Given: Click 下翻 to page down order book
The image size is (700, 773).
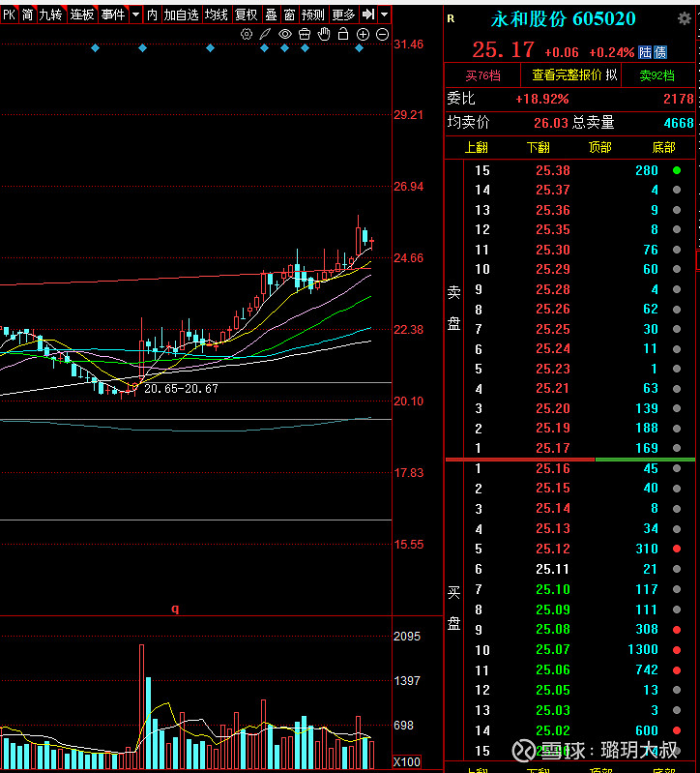Looking at the screenshot, I should coord(538,147).
